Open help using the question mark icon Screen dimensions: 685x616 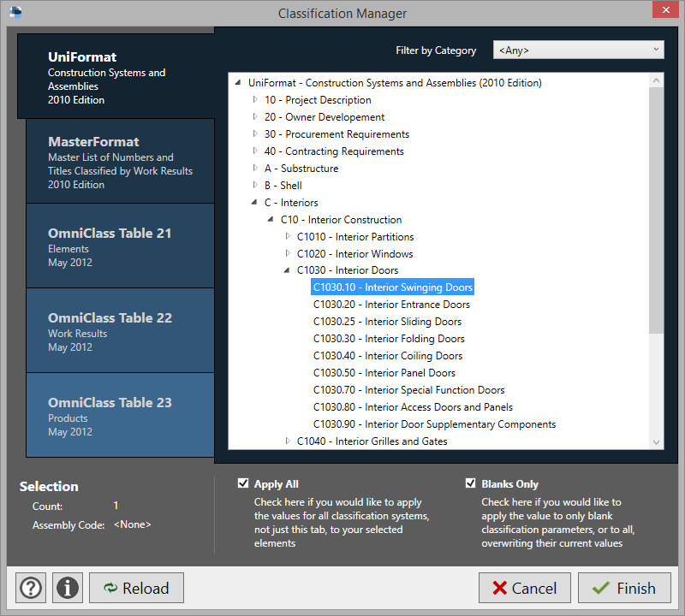pos(30,588)
